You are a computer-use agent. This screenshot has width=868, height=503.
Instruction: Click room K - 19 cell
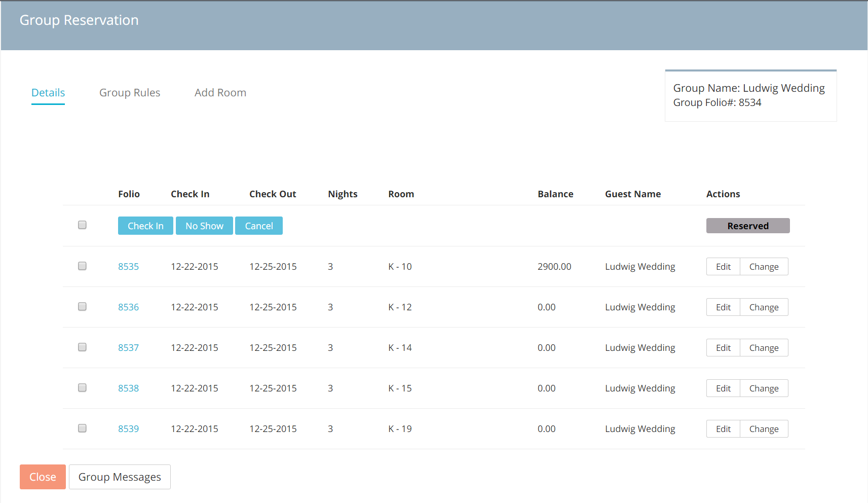(400, 429)
